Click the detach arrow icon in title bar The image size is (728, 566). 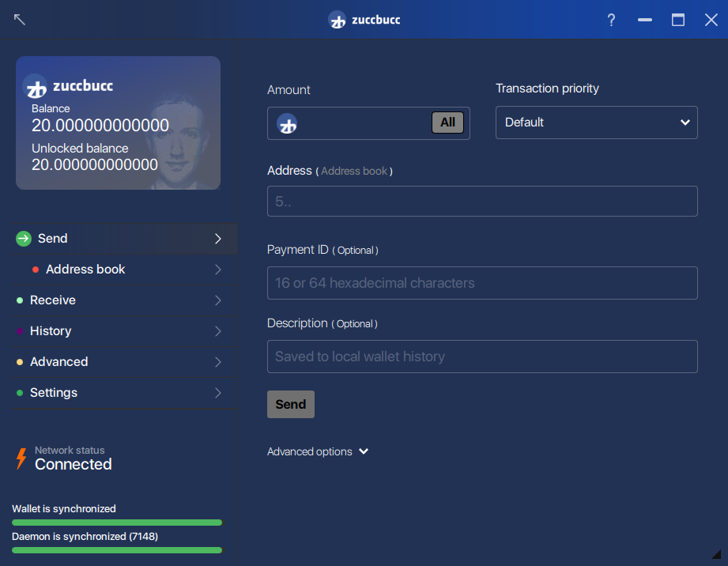(20, 20)
